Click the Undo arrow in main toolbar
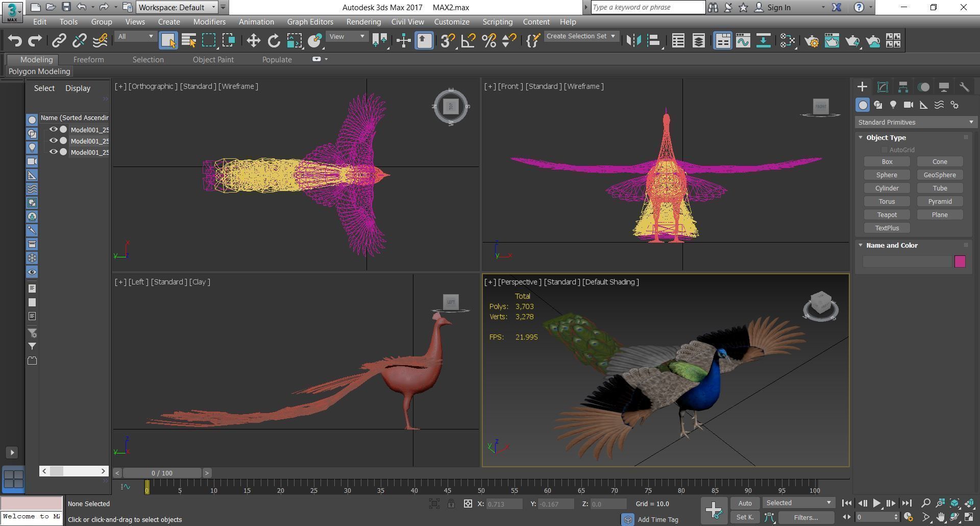This screenshot has width=980, height=526. 15,40
